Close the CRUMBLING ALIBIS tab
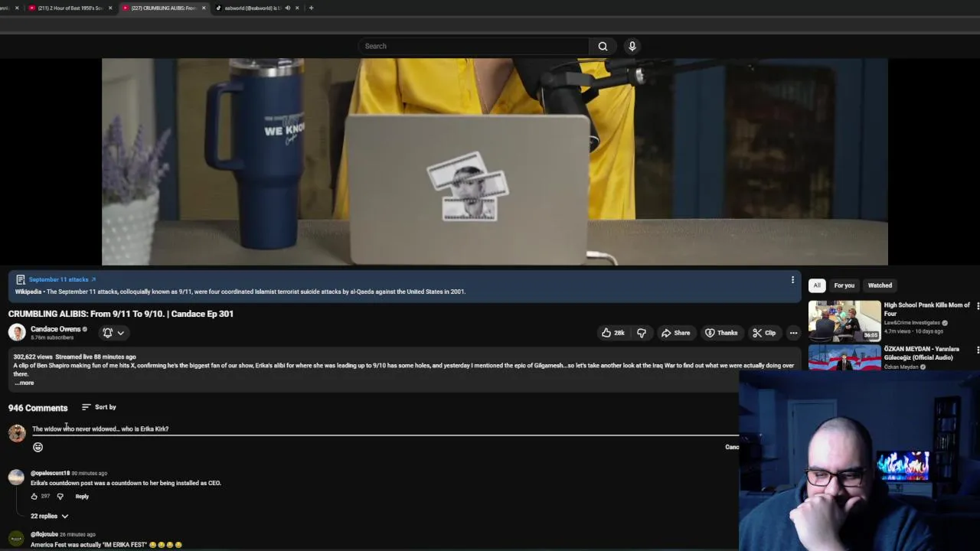 click(204, 8)
